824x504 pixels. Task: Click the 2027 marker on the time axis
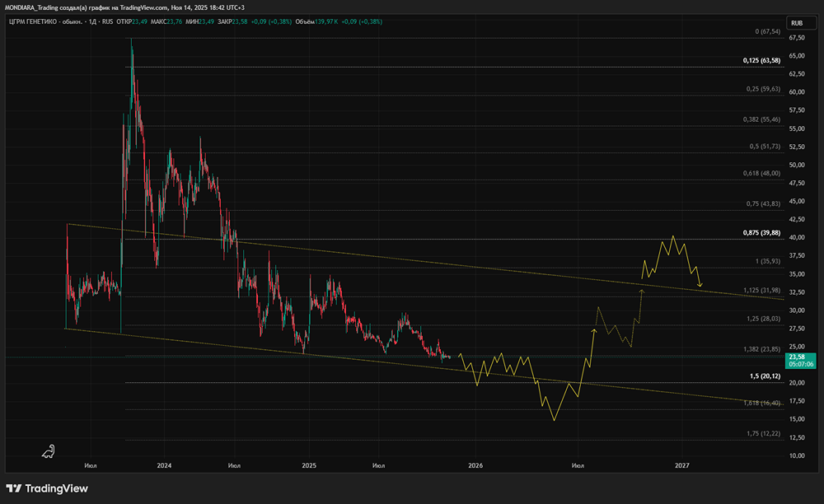682,465
